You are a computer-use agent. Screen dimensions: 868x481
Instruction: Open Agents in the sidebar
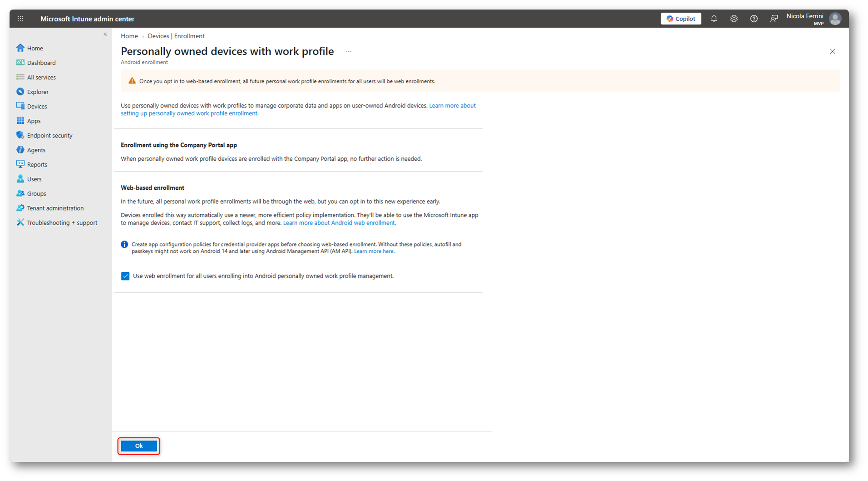[x=36, y=150]
